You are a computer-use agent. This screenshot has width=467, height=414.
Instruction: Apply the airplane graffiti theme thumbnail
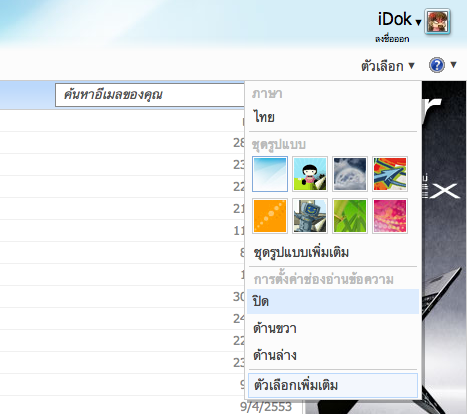point(390,174)
